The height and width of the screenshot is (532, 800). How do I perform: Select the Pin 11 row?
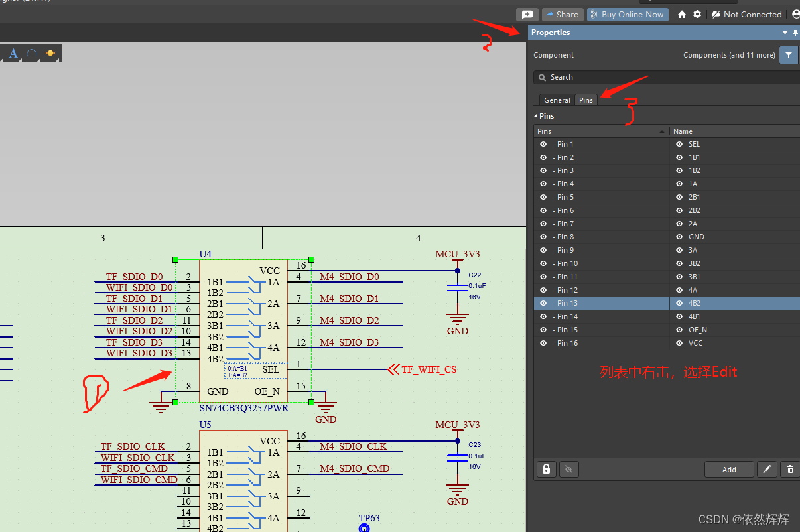tap(667, 277)
